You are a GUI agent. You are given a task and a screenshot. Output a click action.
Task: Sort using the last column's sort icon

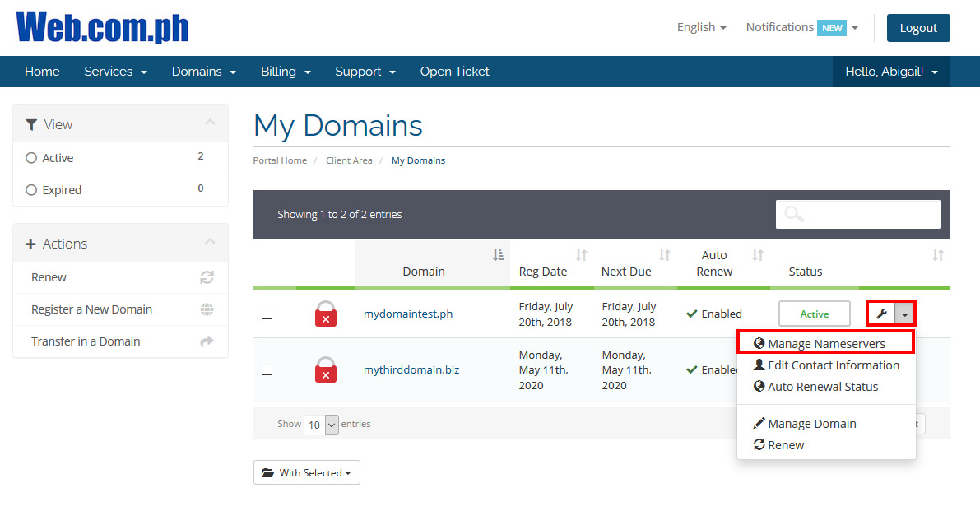click(x=938, y=255)
